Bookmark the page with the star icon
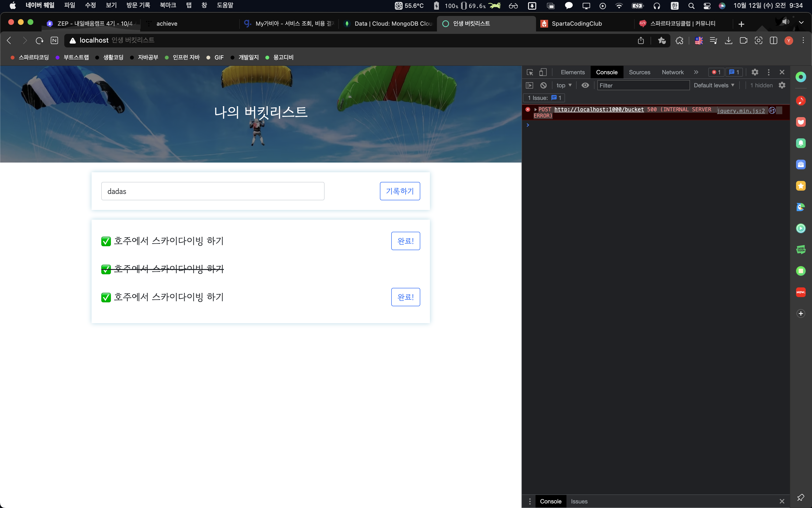812x508 pixels. click(x=662, y=41)
